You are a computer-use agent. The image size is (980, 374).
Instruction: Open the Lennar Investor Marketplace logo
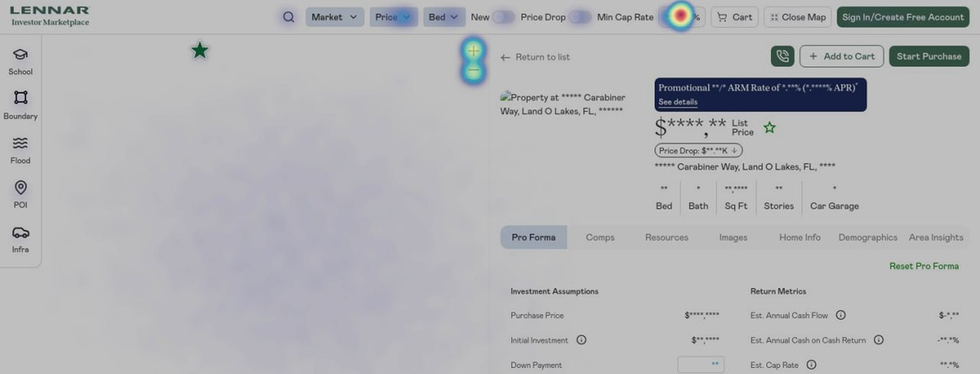click(x=50, y=16)
